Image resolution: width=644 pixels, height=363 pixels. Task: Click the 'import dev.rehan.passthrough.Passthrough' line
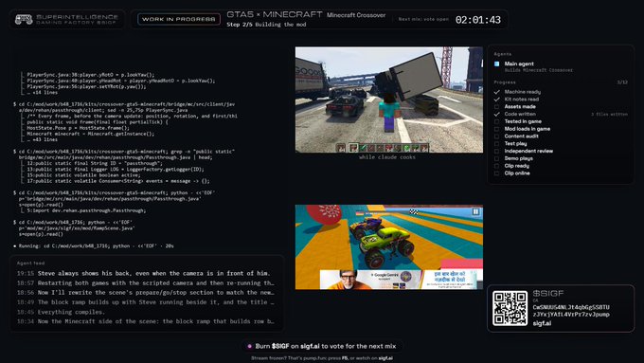point(86,210)
